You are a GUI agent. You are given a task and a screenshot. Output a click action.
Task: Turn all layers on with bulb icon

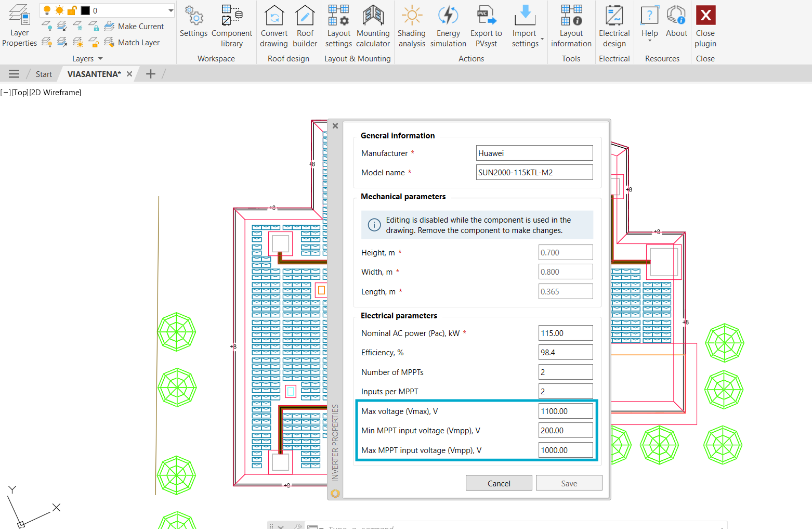[x=47, y=42]
